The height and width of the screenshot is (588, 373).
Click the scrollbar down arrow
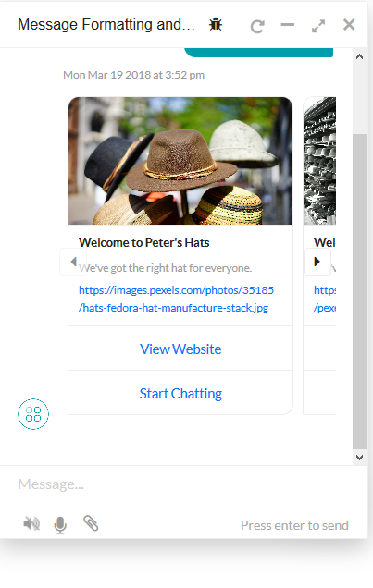[x=359, y=457]
